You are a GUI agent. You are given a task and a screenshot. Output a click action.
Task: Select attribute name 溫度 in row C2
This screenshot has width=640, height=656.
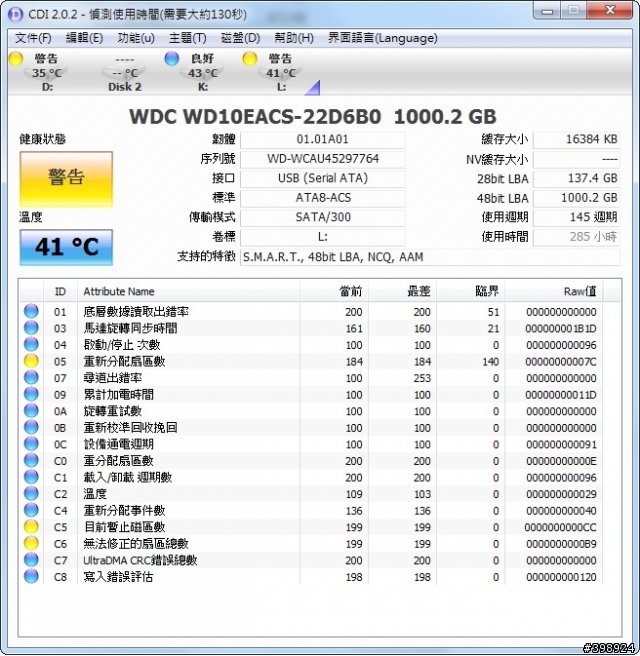click(95, 494)
